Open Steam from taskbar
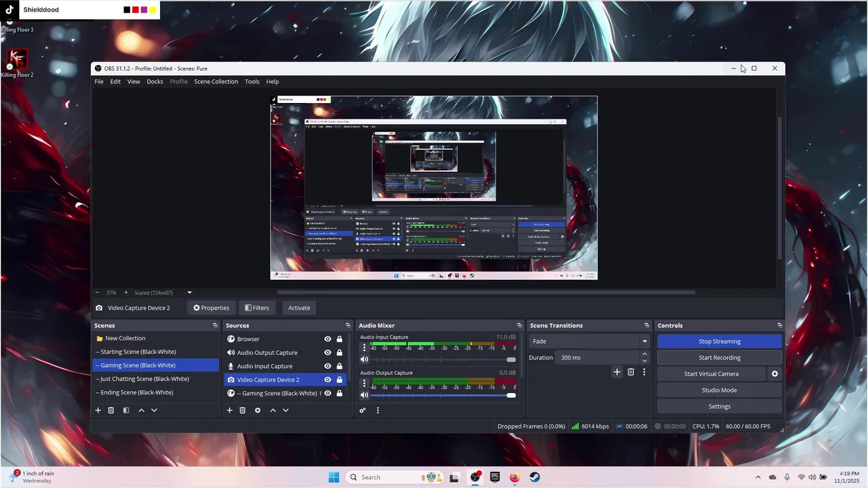Screen dimensions: 868x488 [535, 477]
